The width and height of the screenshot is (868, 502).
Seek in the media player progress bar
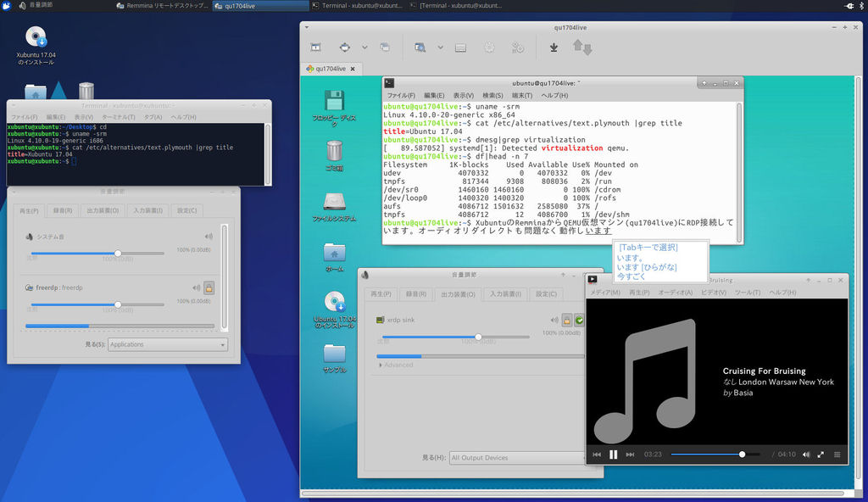[x=715, y=455]
